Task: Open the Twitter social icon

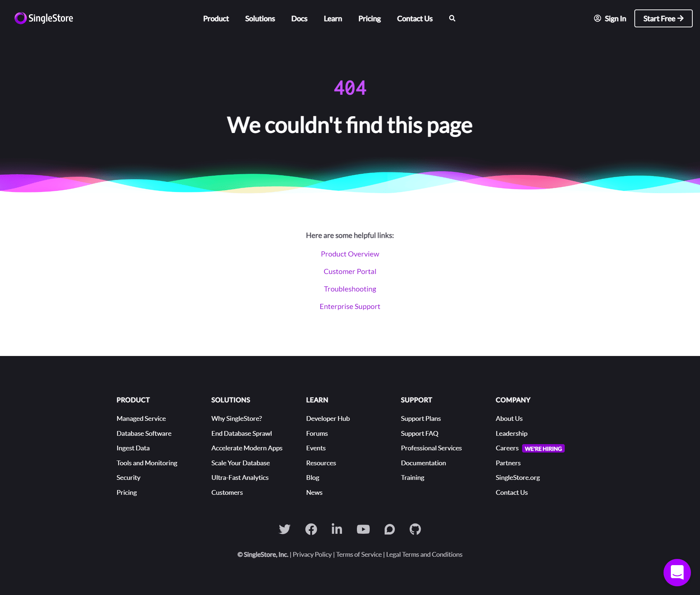Action: tap(284, 528)
